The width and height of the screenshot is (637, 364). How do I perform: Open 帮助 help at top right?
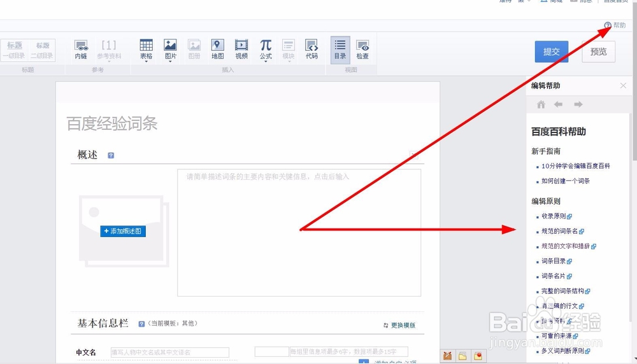point(615,25)
